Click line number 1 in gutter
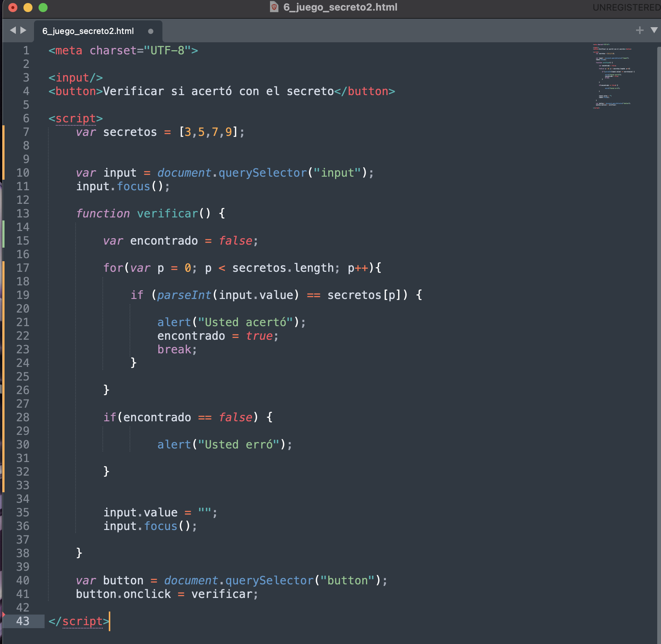The height and width of the screenshot is (644, 661). pos(26,50)
